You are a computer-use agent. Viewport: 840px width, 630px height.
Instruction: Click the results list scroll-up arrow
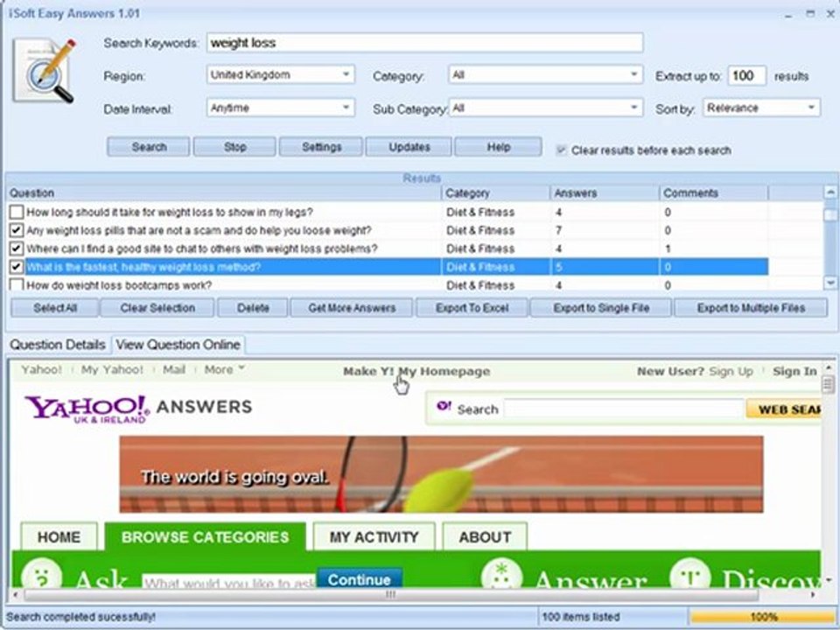point(829,192)
